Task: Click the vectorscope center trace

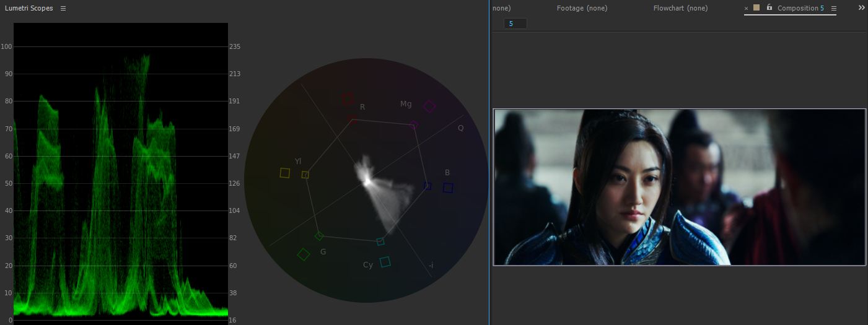Action: tap(367, 181)
